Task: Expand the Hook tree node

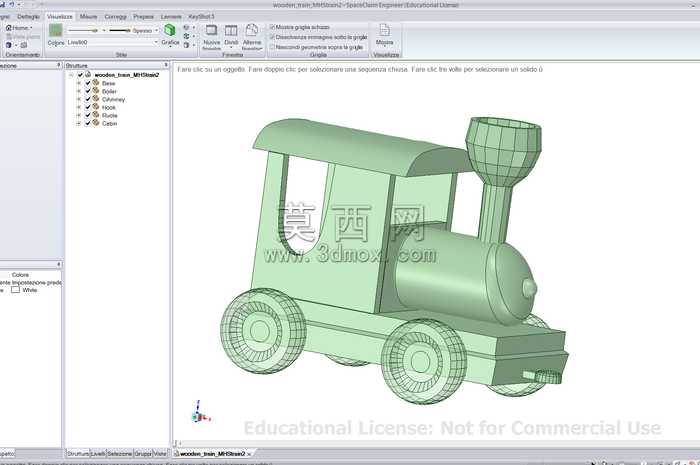Action: pos(79,107)
